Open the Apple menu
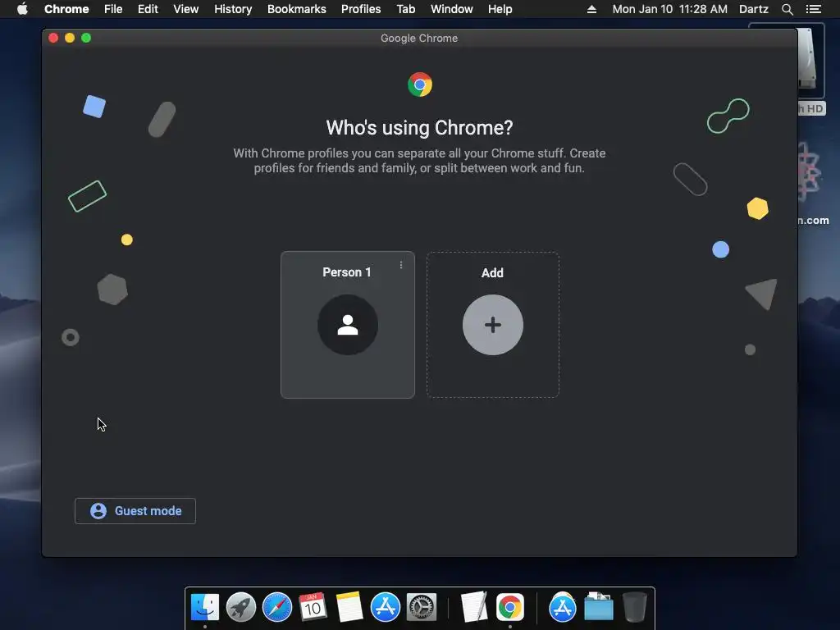This screenshot has width=840, height=630. [x=22, y=9]
